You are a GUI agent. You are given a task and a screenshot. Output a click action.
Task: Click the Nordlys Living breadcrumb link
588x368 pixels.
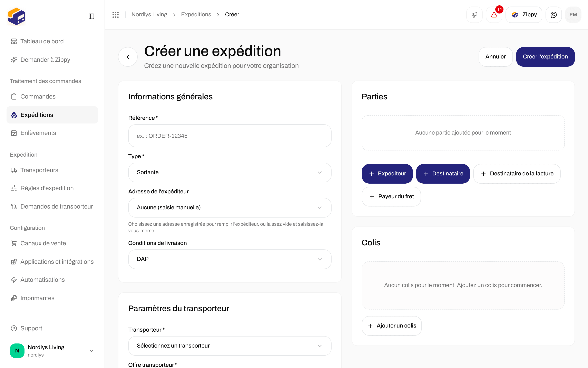149,15
